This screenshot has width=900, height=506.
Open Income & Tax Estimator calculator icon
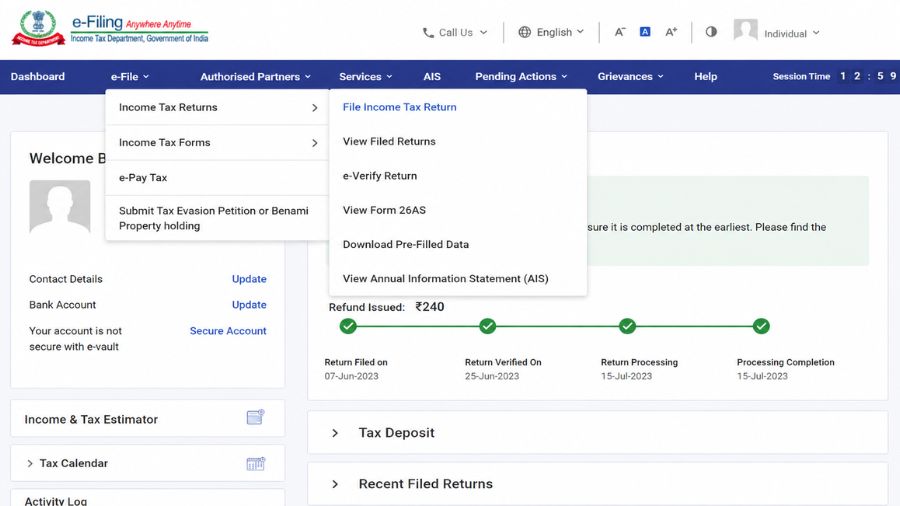255,417
